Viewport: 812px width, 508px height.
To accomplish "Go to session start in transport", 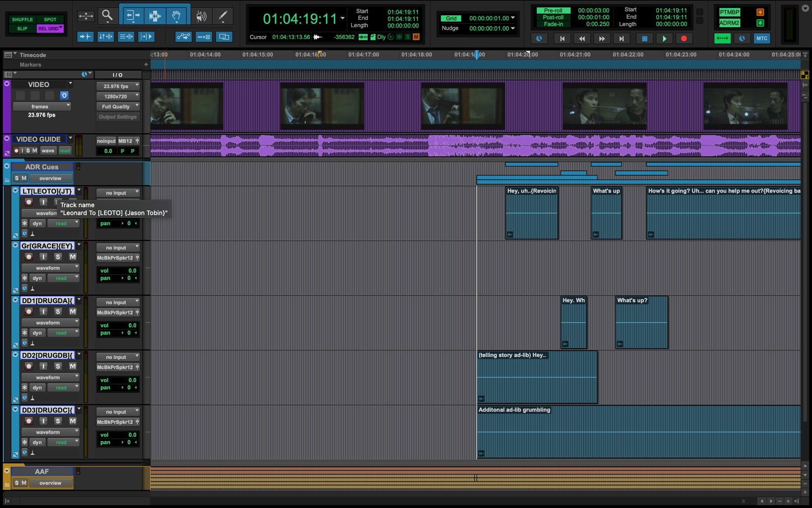I will click(562, 39).
